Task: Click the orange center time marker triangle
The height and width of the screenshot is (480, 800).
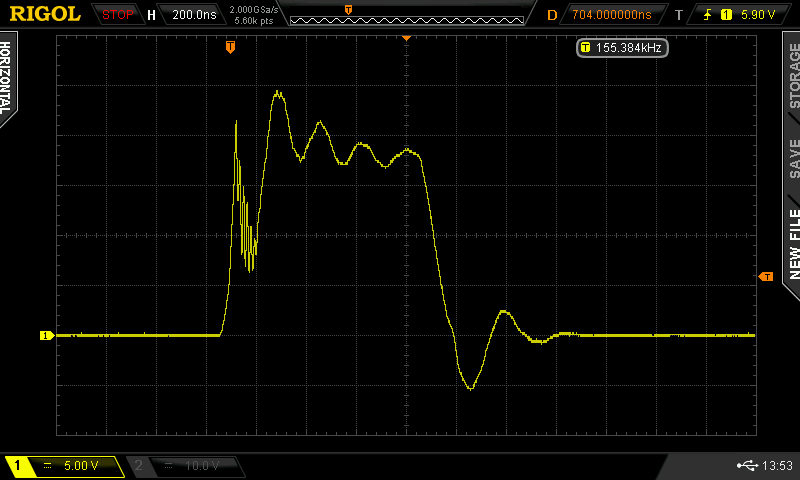Action: [406, 38]
